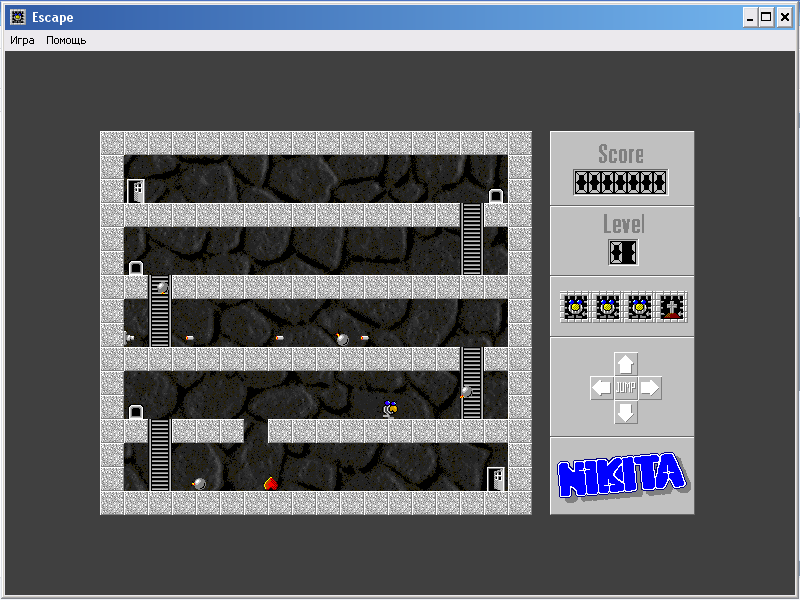This screenshot has height=600, width=800.
Task: Click the red heart pickup on bottom floor
Action: click(x=270, y=483)
